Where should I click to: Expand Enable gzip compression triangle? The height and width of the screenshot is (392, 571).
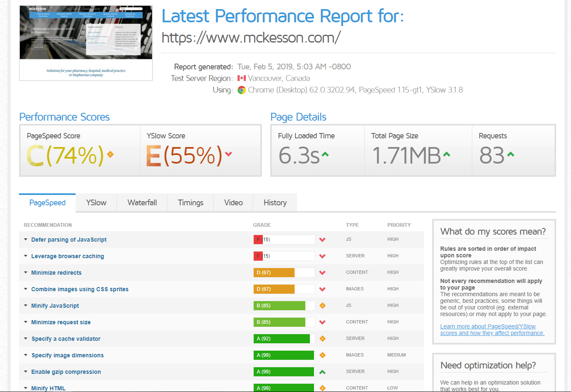[26, 372]
